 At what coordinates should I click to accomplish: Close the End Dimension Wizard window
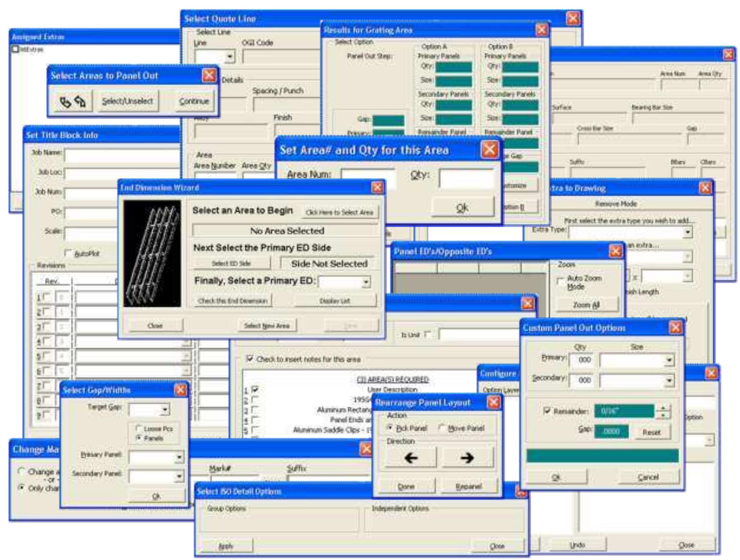[377, 187]
